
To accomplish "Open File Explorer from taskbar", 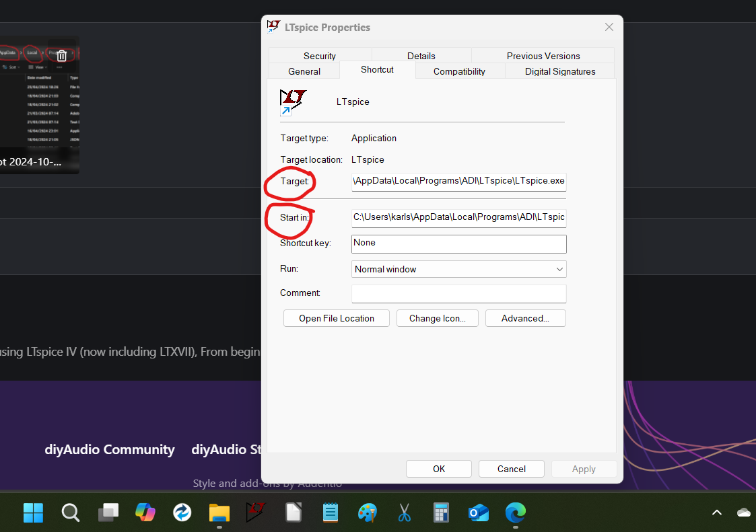I will (219, 512).
